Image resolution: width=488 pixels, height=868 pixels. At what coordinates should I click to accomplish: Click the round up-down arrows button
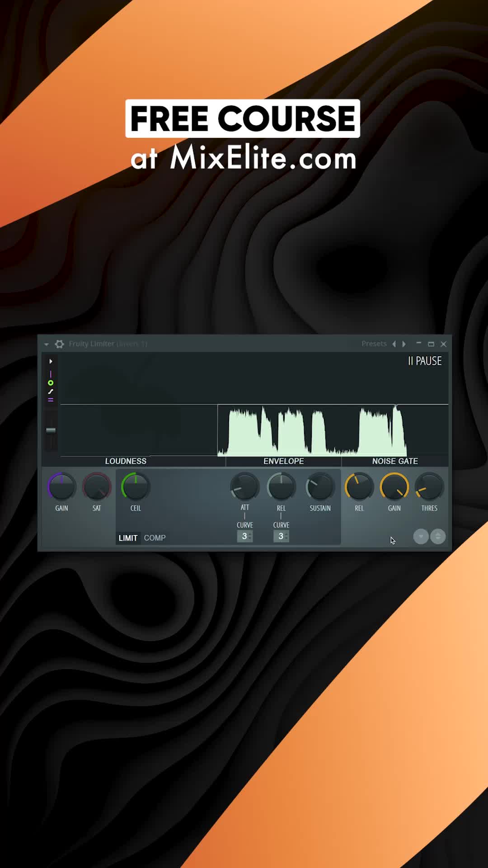point(438,537)
